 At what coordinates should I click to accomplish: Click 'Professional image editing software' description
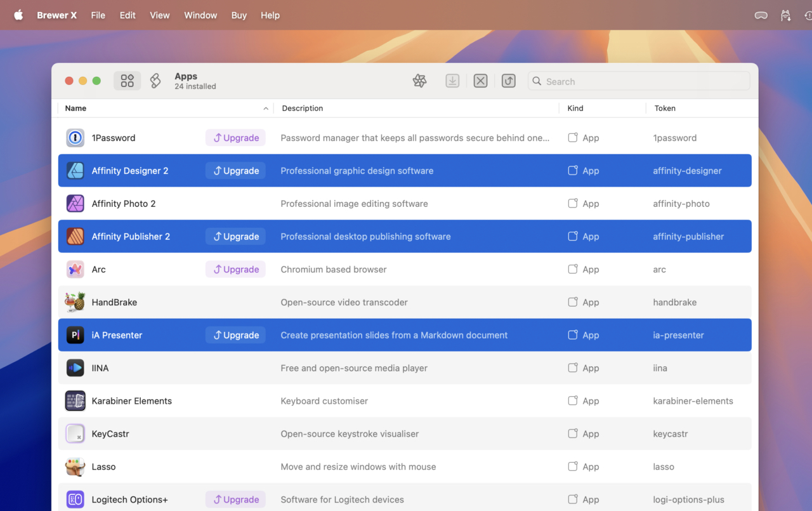coord(354,204)
